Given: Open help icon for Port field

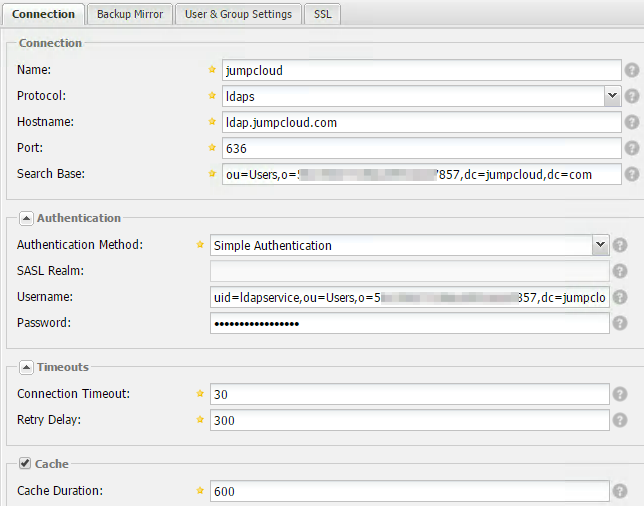Looking at the screenshot, I should [x=632, y=148].
